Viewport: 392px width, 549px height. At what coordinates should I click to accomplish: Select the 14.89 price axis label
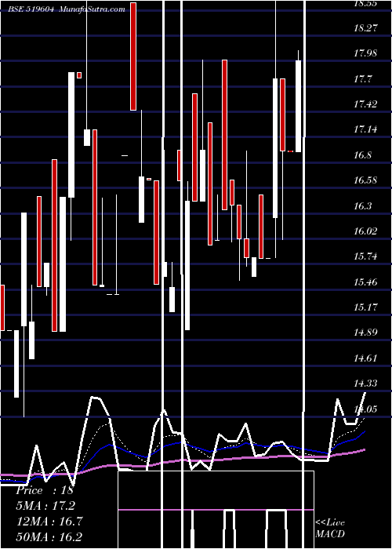tap(365, 333)
